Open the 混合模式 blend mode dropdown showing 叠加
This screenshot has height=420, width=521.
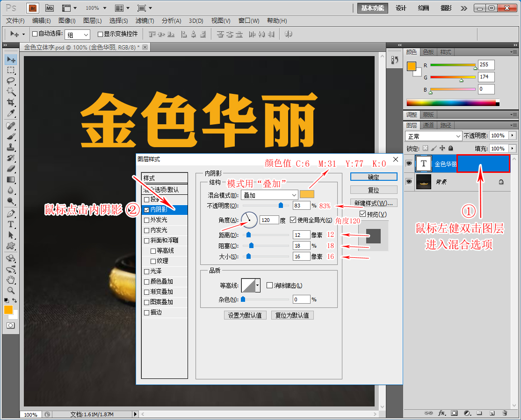click(x=269, y=194)
